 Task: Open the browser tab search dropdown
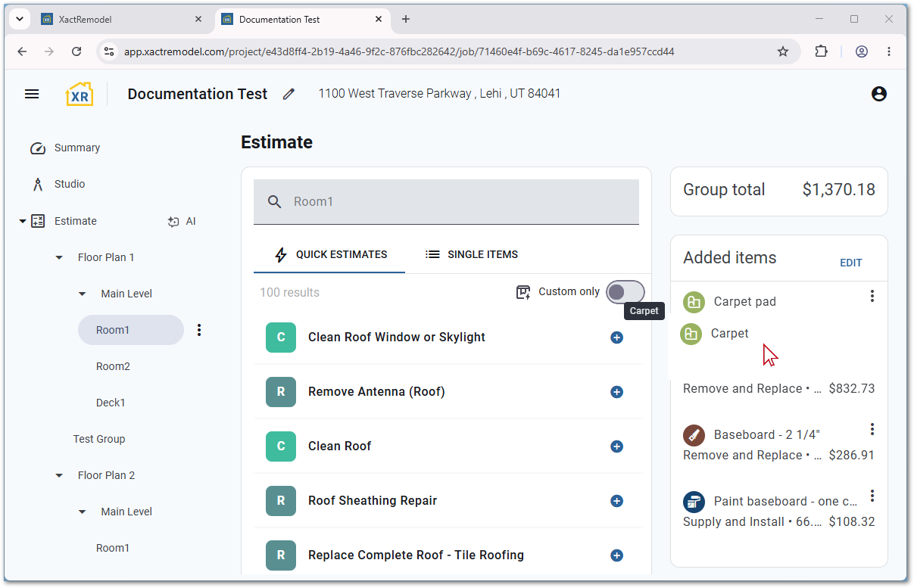pos(19,20)
